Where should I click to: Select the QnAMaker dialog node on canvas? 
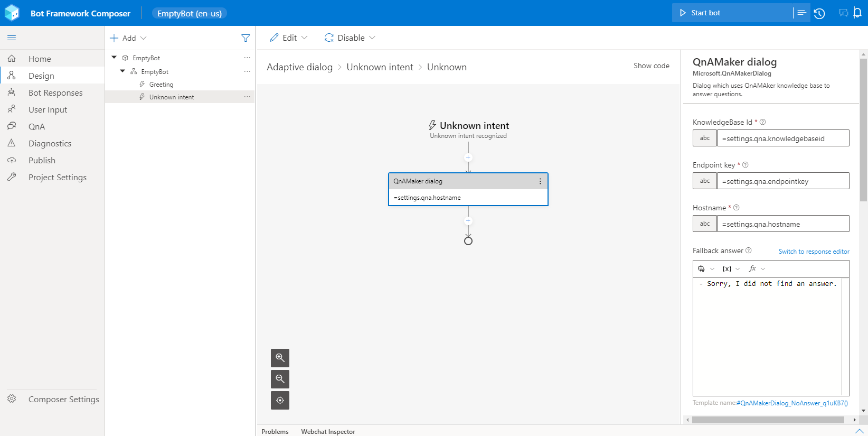click(468, 189)
